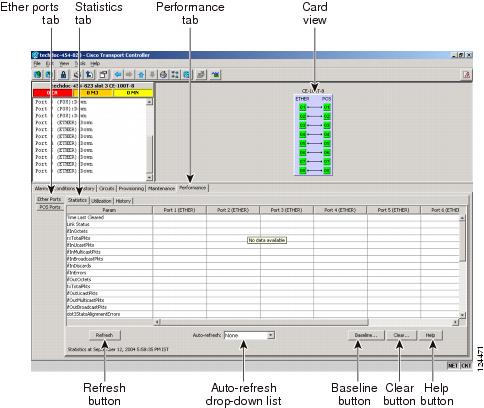Select the Statistics sub-tab
The width and height of the screenshot is (484, 408).
(77, 200)
